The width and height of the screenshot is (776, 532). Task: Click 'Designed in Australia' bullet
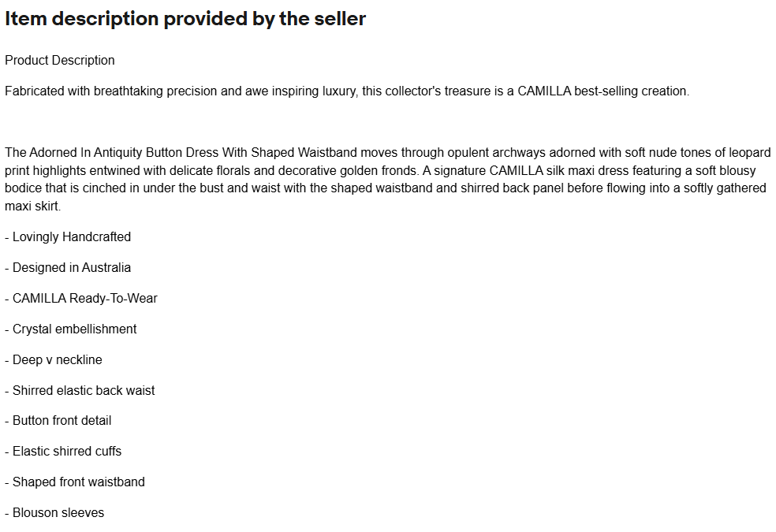[x=68, y=267]
